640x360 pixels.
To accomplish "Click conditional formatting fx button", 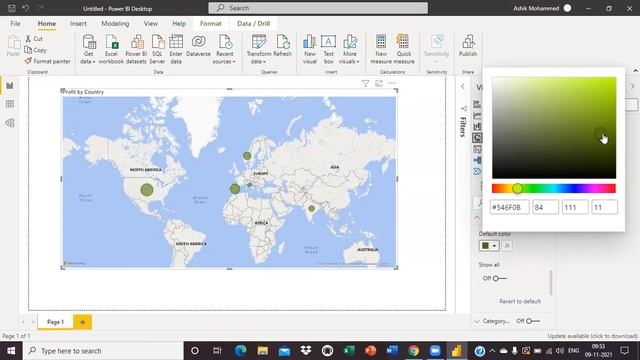I will tap(507, 246).
